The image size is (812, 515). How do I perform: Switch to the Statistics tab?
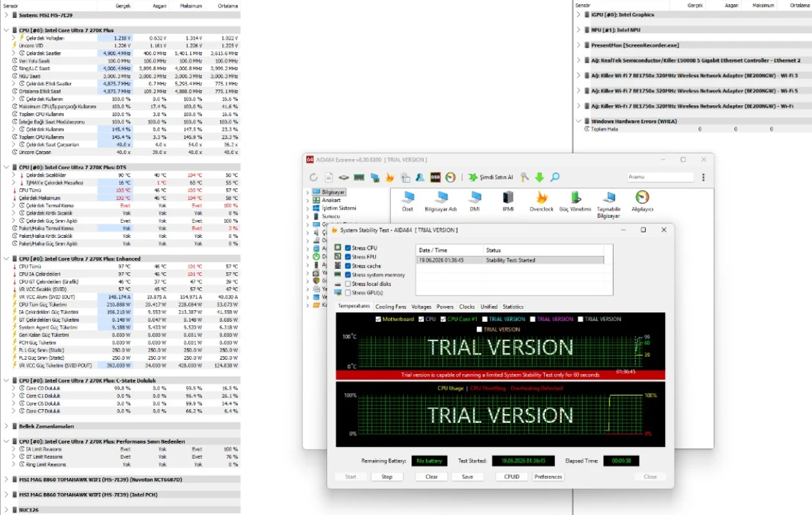tap(512, 307)
